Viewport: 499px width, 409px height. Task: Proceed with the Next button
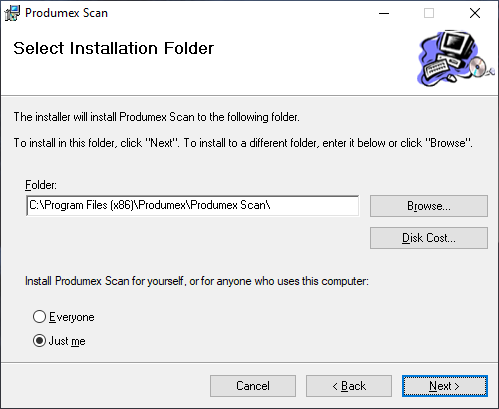click(445, 386)
